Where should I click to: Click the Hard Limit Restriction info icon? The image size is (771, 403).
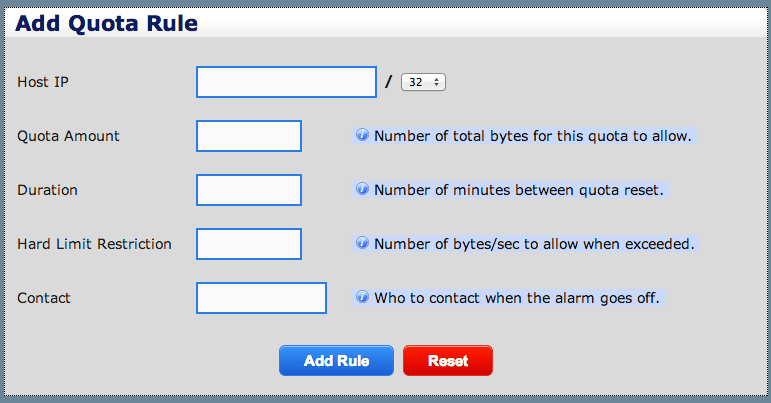(x=363, y=243)
